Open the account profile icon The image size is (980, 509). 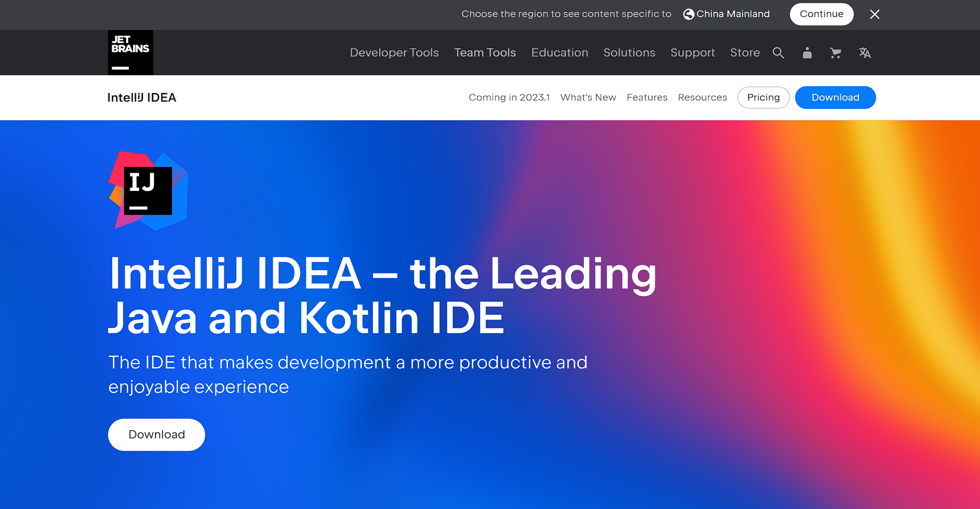[807, 53]
